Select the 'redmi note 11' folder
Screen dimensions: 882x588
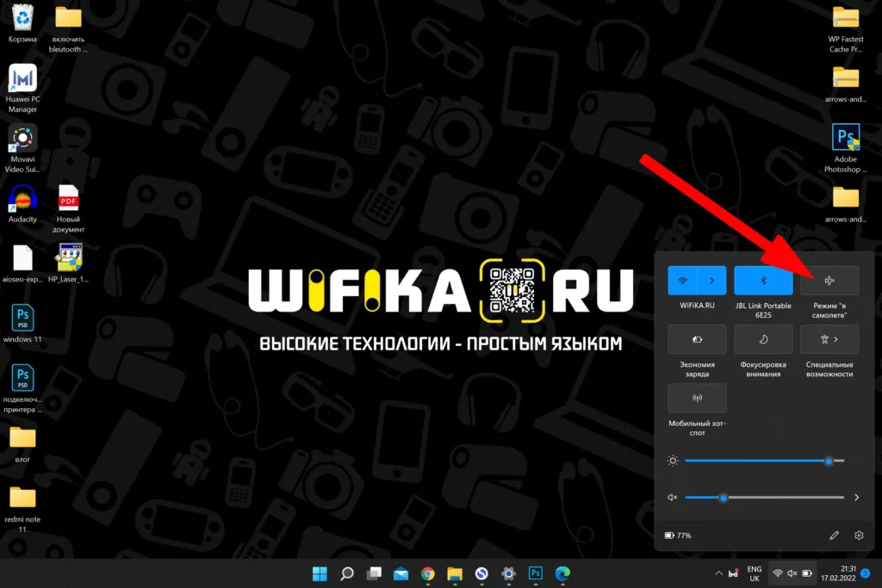point(22,509)
